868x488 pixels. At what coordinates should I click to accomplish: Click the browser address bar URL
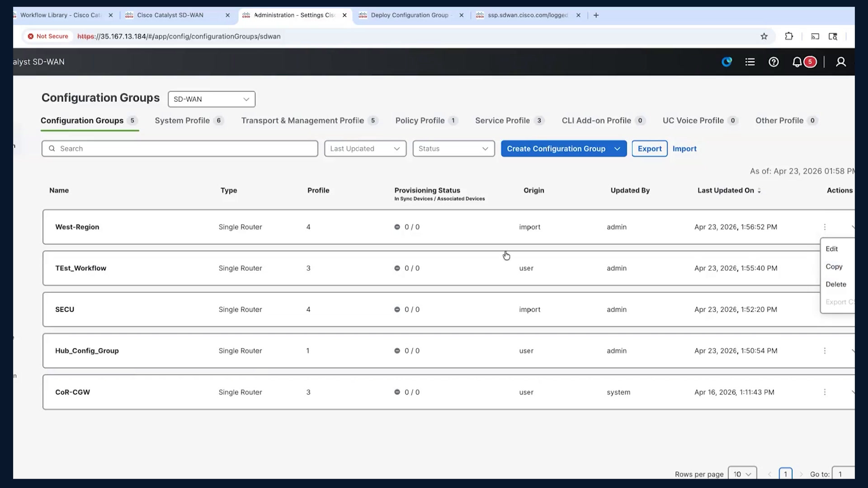click(x=179, y=37)
